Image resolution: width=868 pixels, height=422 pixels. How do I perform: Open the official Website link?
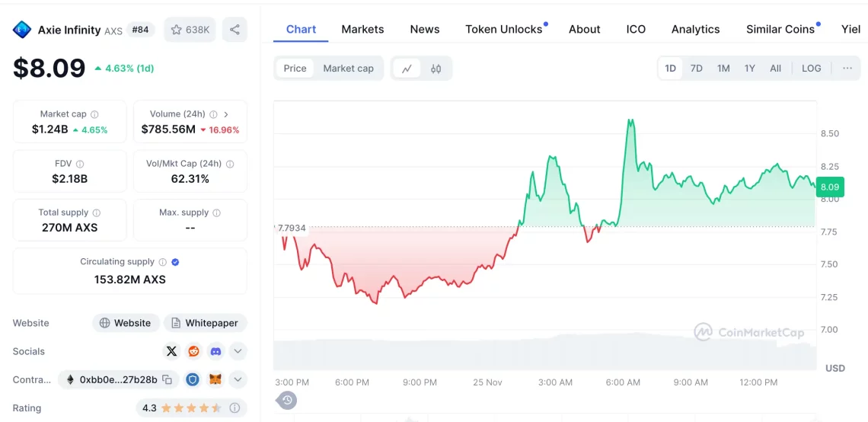coord(126,323)
